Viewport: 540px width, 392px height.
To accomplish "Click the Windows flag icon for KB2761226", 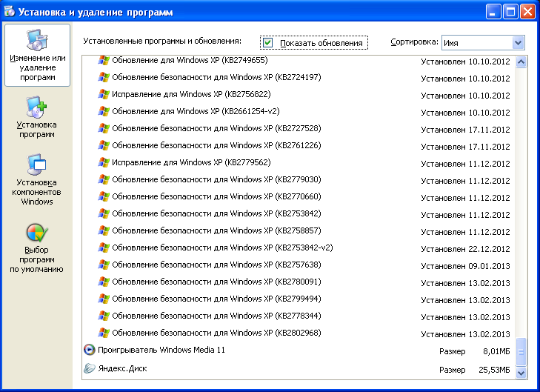I will pos(104,145).
